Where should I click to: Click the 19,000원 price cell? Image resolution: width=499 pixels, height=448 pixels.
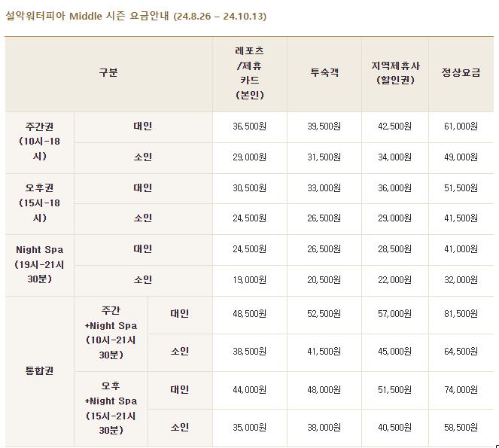tap(250, 280)
